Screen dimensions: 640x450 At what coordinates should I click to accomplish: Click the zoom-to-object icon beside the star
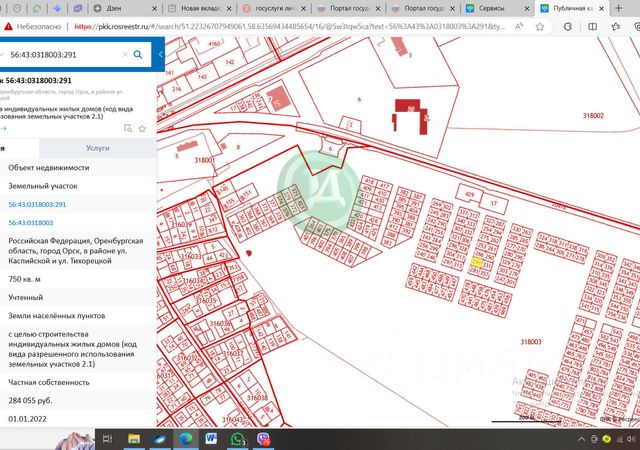coord(128,128)
